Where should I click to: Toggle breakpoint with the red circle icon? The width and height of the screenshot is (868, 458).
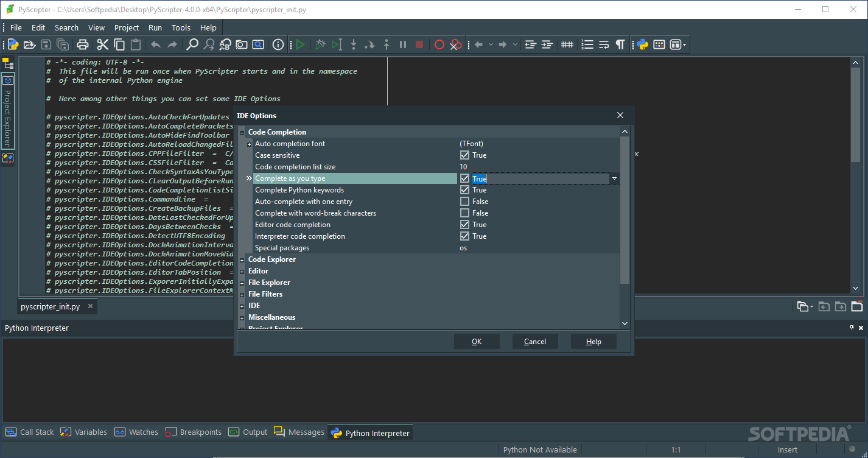[439, 44]
